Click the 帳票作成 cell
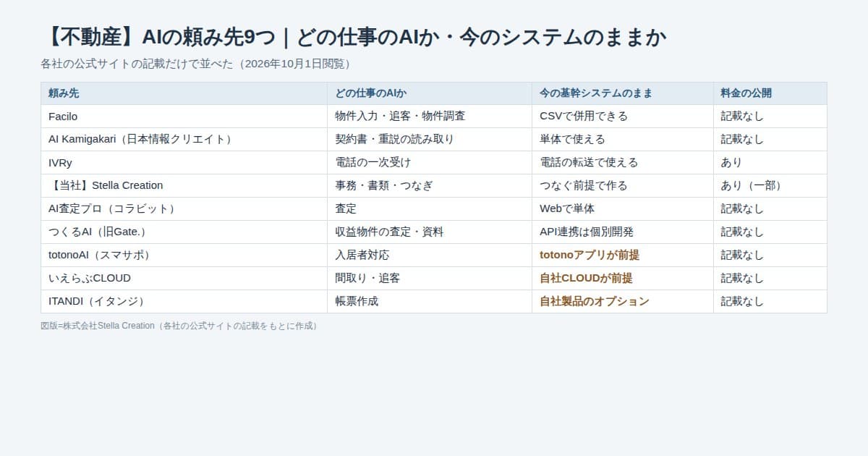 click(430, 302)
